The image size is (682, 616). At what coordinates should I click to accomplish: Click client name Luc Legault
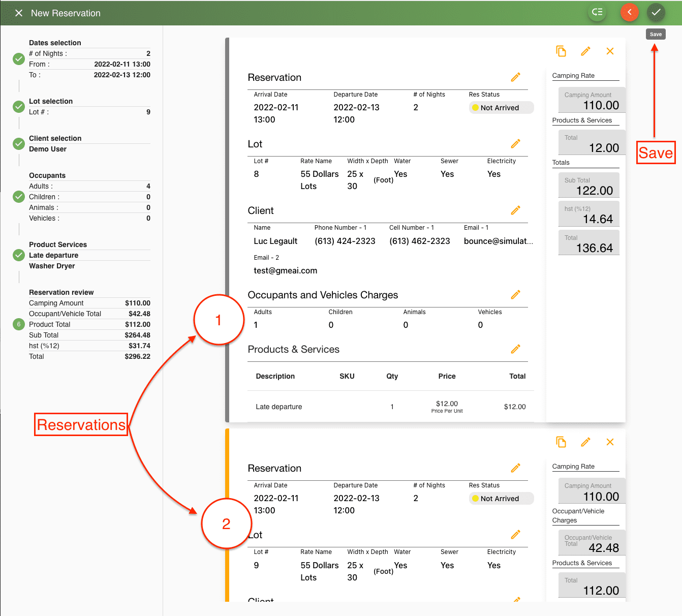(275, 241)
